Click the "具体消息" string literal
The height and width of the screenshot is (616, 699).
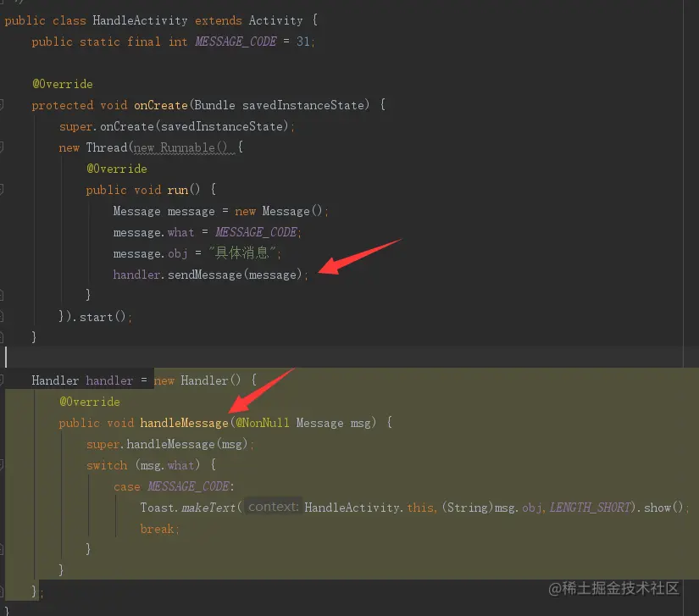coord(242,253)
